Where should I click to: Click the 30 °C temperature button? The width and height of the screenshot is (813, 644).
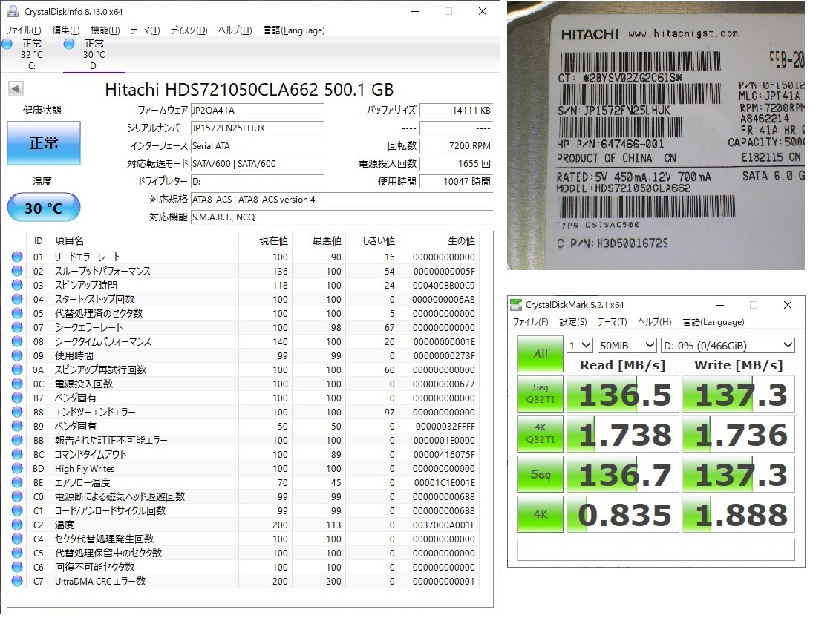(x=44, y=208)
